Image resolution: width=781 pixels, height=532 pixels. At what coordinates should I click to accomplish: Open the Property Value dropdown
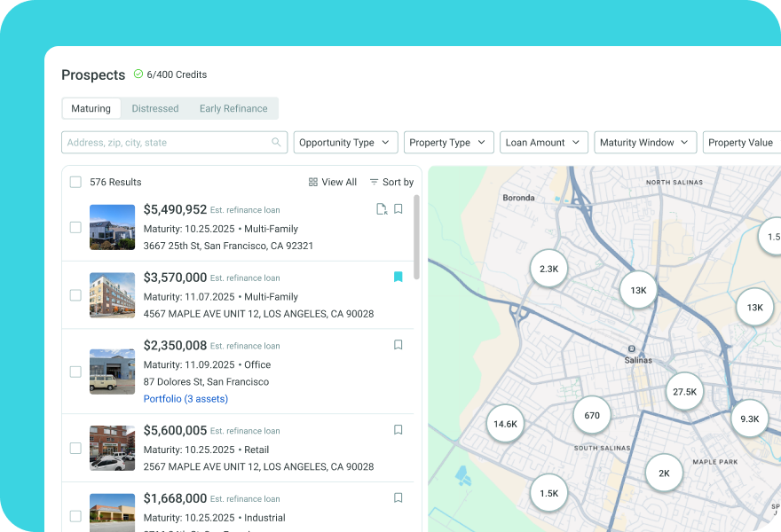[742, 143]
